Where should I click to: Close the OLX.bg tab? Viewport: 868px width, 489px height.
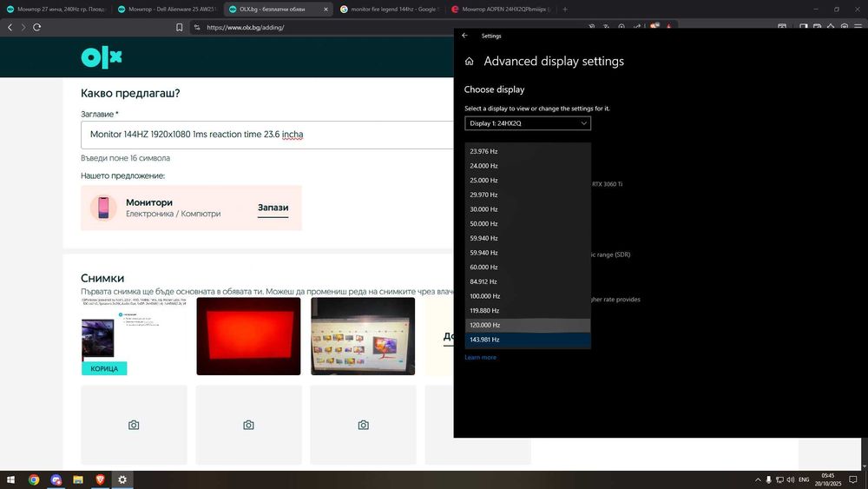tap(325, 10)
